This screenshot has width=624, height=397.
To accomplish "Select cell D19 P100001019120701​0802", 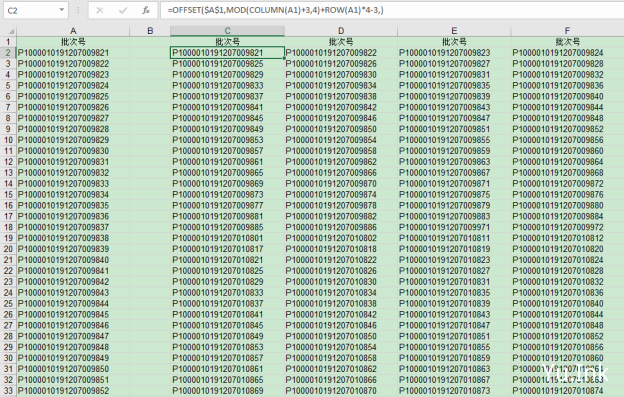I will pyautogui.click(x=341, y=238).
